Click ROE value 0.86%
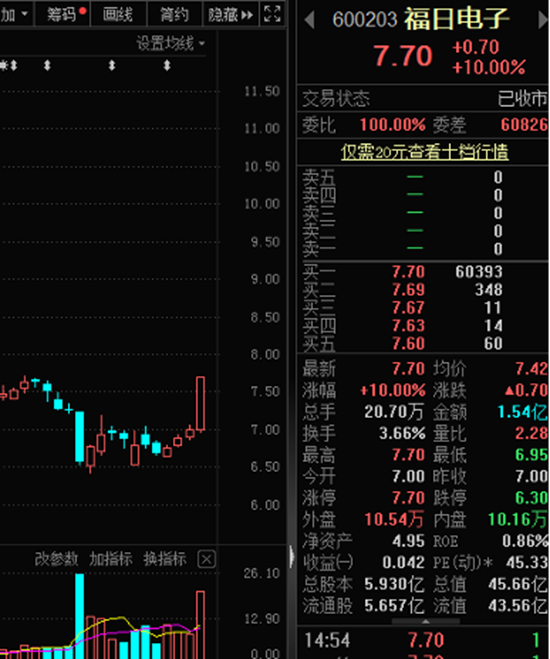 click(525, 541)
